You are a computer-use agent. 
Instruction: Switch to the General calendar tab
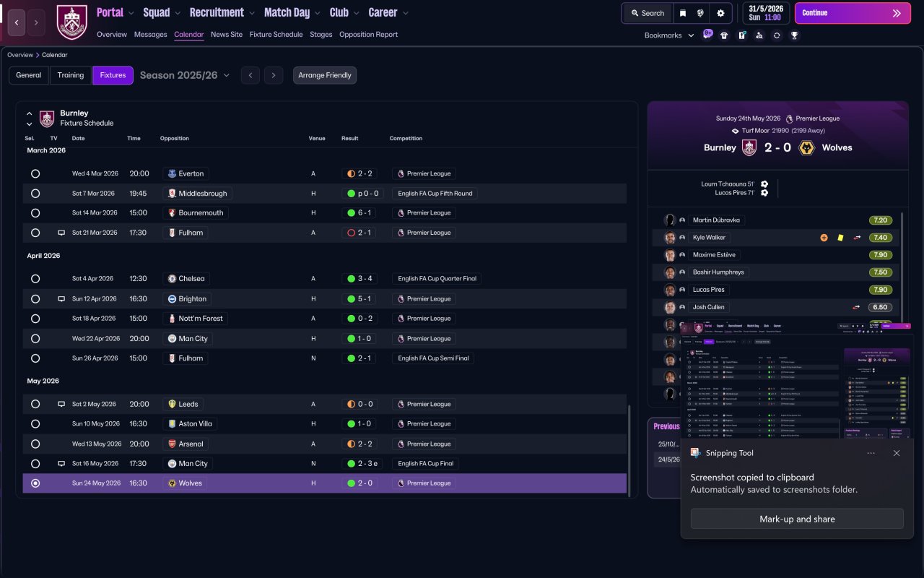pos(29,75)
